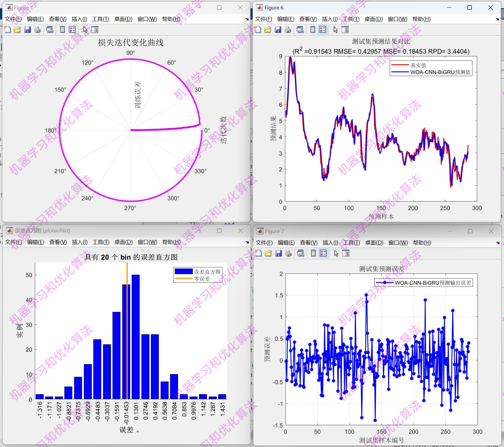Click title 测试集预测误差 in Figure 7

[x=382, y=269]
